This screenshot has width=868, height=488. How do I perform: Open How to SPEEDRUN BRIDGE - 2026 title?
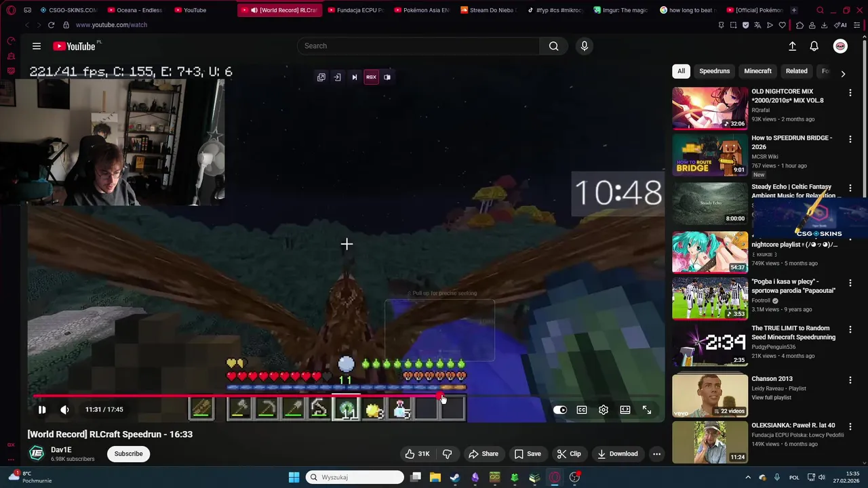pyautogui.click(x=791, y=142)
